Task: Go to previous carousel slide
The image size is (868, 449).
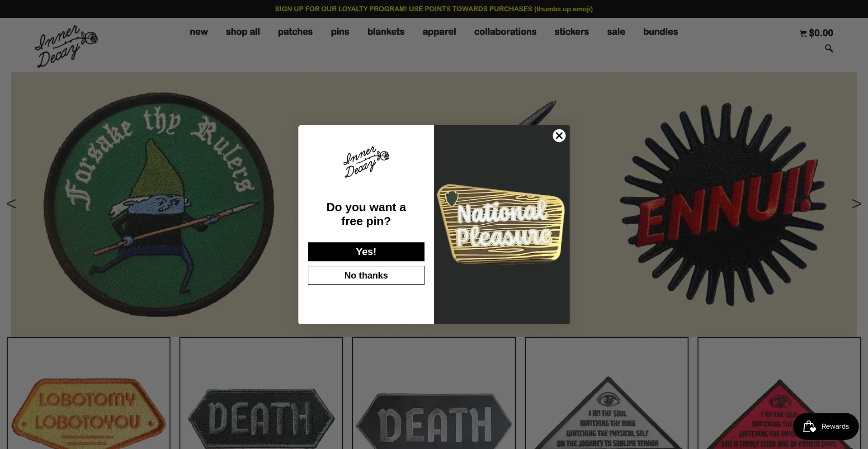Action: pyautogui.click(x=11, y=204)
